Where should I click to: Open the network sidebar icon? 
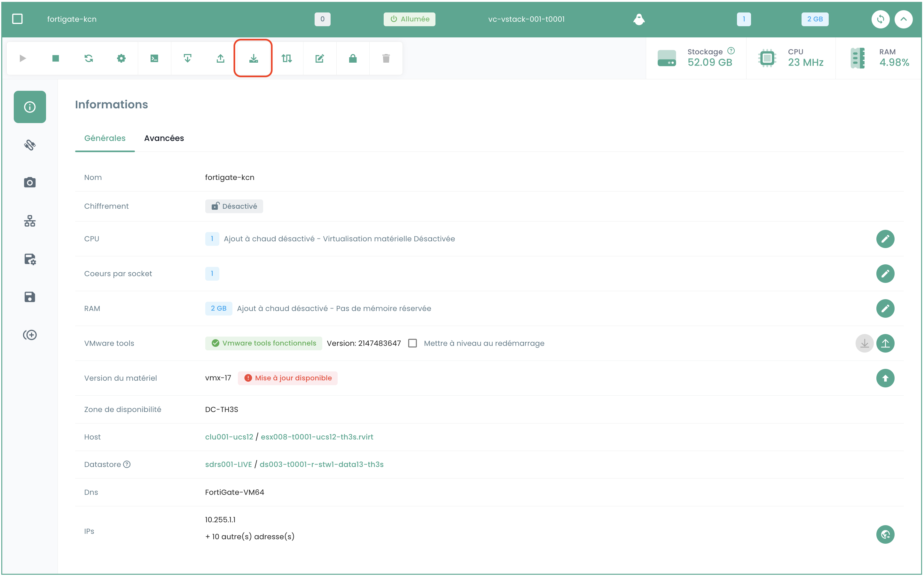point(30,221)
